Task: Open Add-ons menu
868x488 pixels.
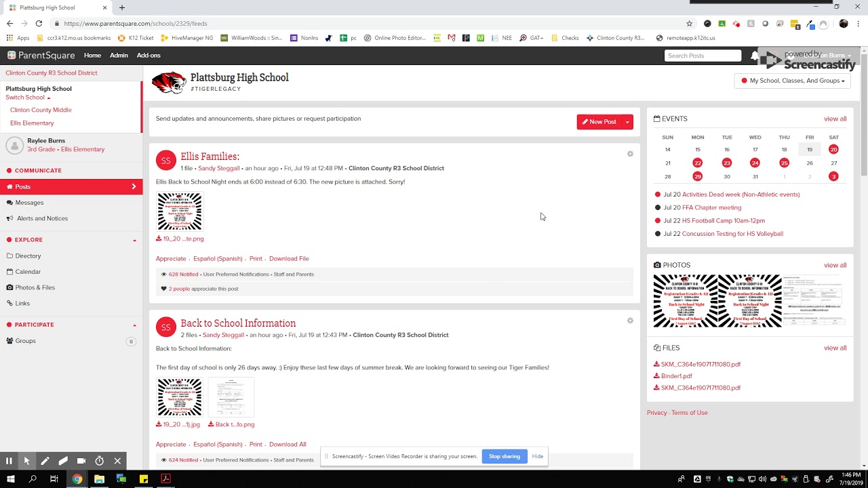Action: click(x=149, y=56)
